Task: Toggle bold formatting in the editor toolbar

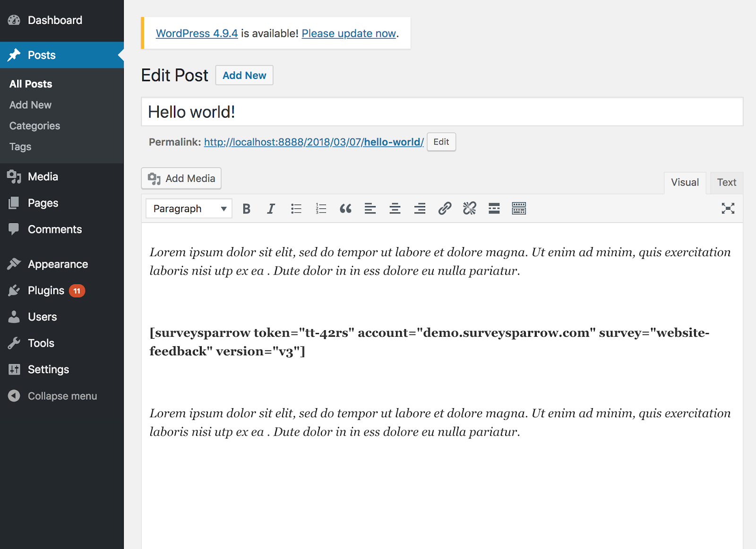Action: 246,209
